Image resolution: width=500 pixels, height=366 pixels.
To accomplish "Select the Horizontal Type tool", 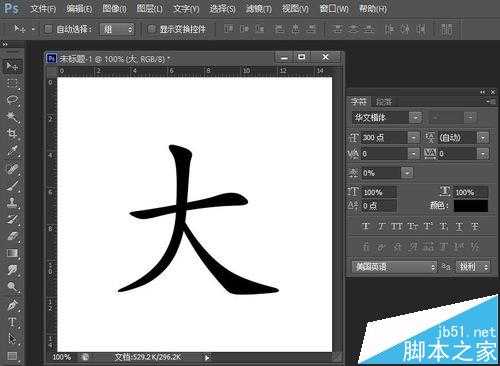I will (x=12, y=322).
